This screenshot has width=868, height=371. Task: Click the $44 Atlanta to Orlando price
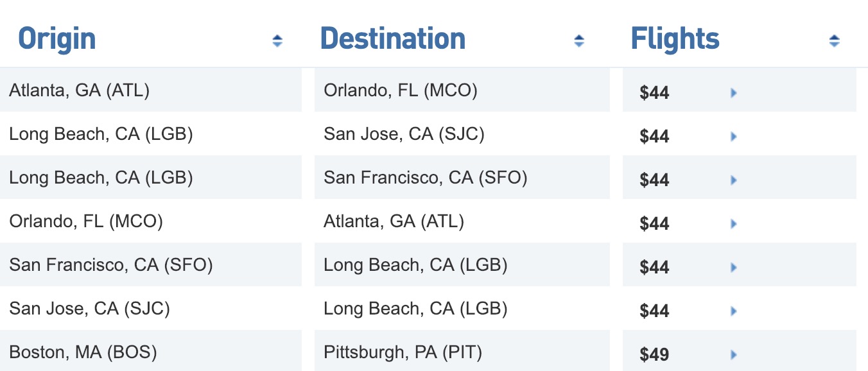[654, 93]
